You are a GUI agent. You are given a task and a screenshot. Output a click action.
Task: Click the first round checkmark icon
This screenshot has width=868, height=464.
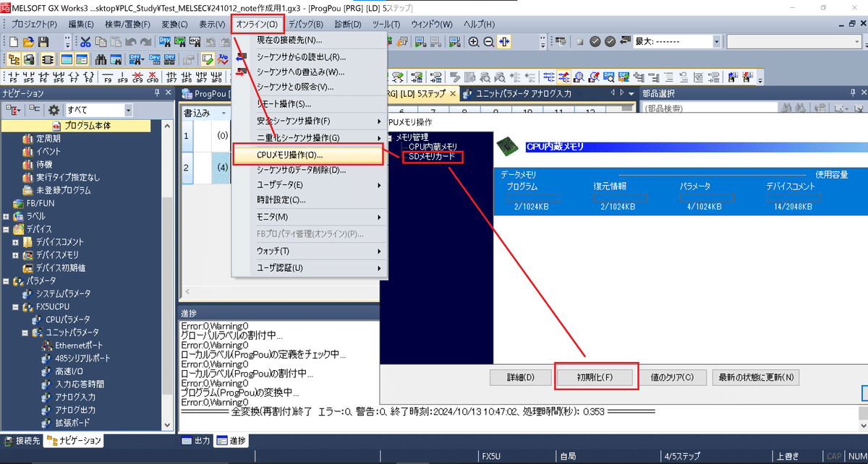595,42
